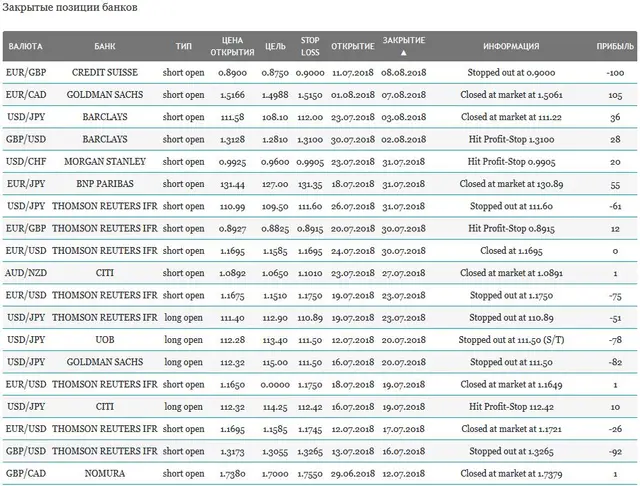Click closing date 07.08.2018
Viewport: 640px width, 486px height.
coord(404,95)
